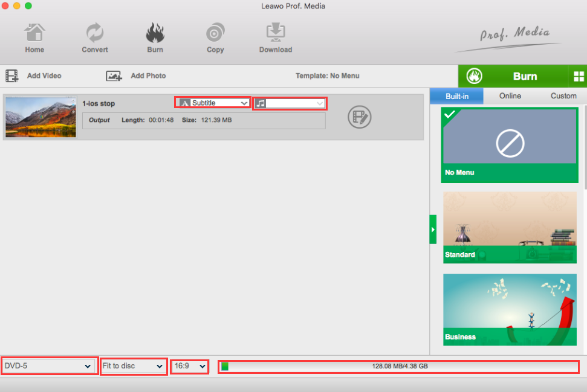
Task: Click the 1-ios stop video thumbnail
Action: 41,117
